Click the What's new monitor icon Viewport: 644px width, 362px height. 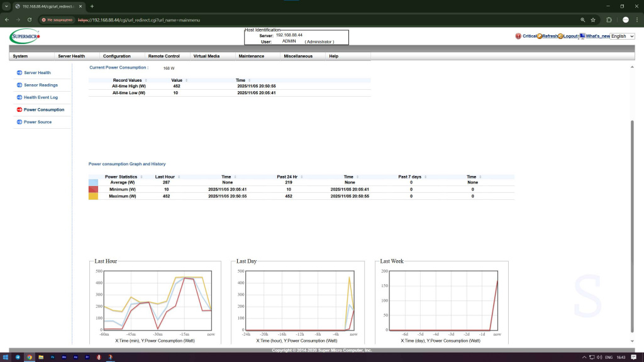[582, 36]
